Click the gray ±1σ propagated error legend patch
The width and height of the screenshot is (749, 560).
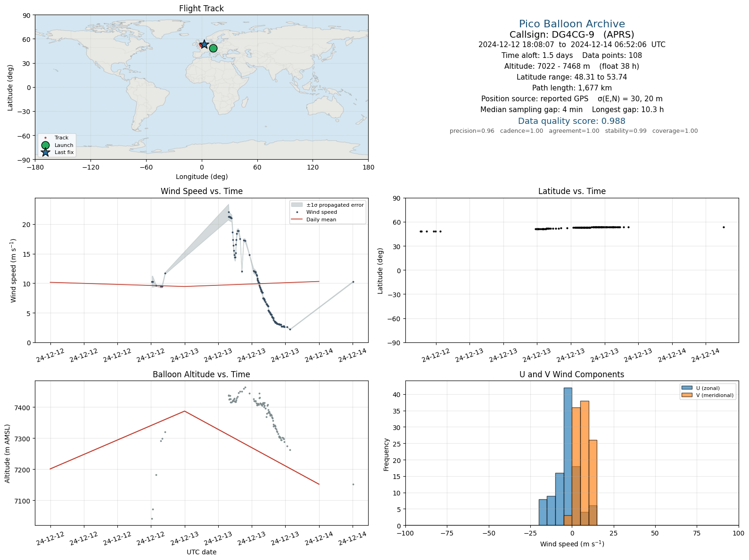[297, 205]
